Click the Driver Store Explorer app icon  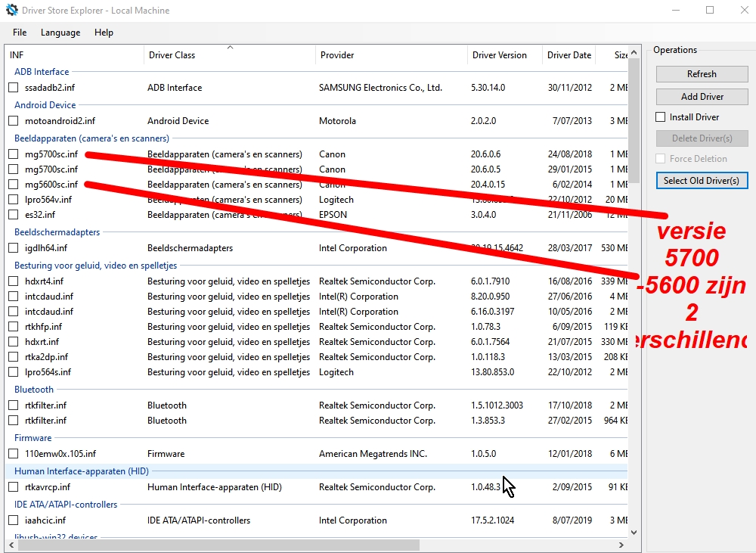pos(12,11)
